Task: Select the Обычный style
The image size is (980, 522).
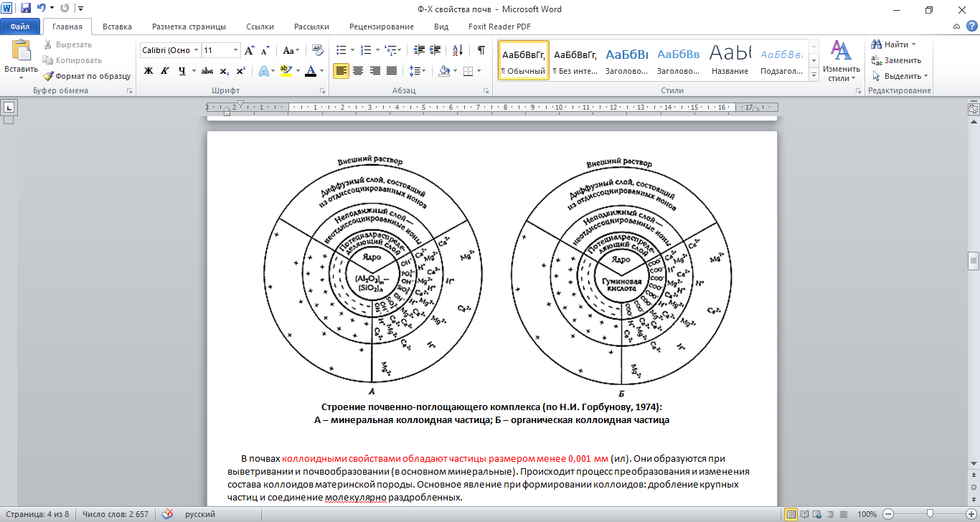Action: [524, 60]
